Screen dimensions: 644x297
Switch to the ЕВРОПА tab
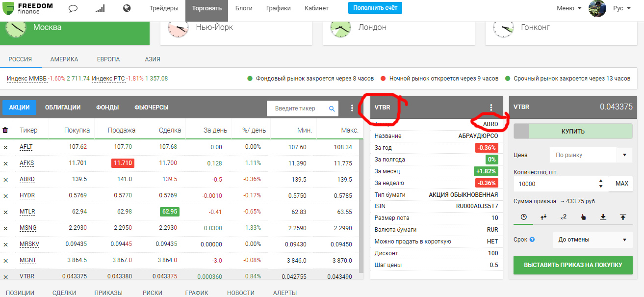[x=108, y=59]
